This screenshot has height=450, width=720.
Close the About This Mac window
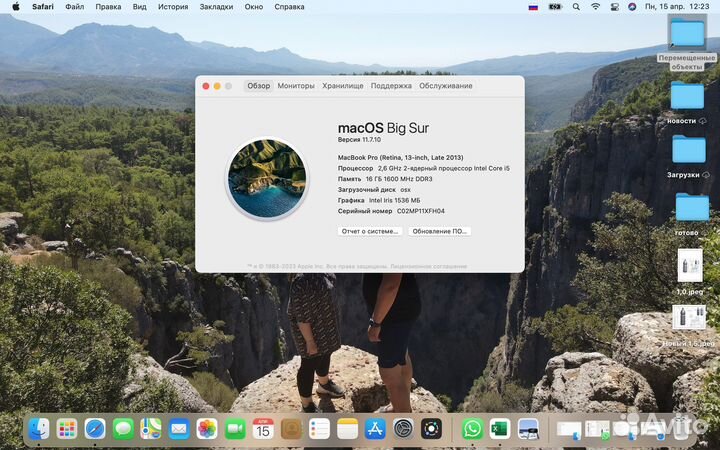click(206, 86)
